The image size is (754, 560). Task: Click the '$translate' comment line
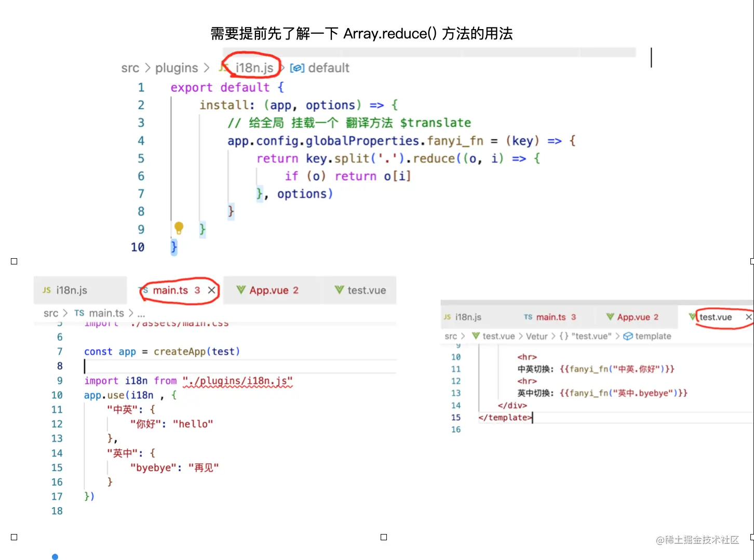349,123
